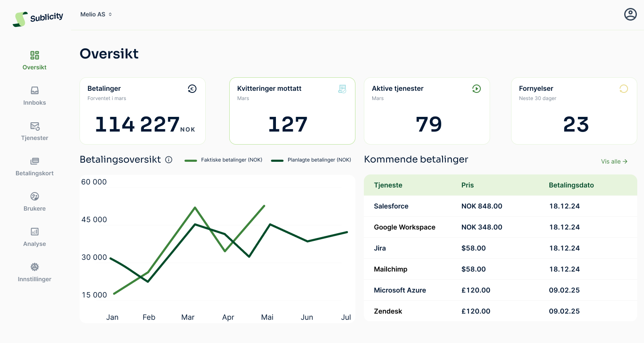Sort by Betalingsdato column header
The width and height of the screenshot is (644, 343).
tap(571, 185)
